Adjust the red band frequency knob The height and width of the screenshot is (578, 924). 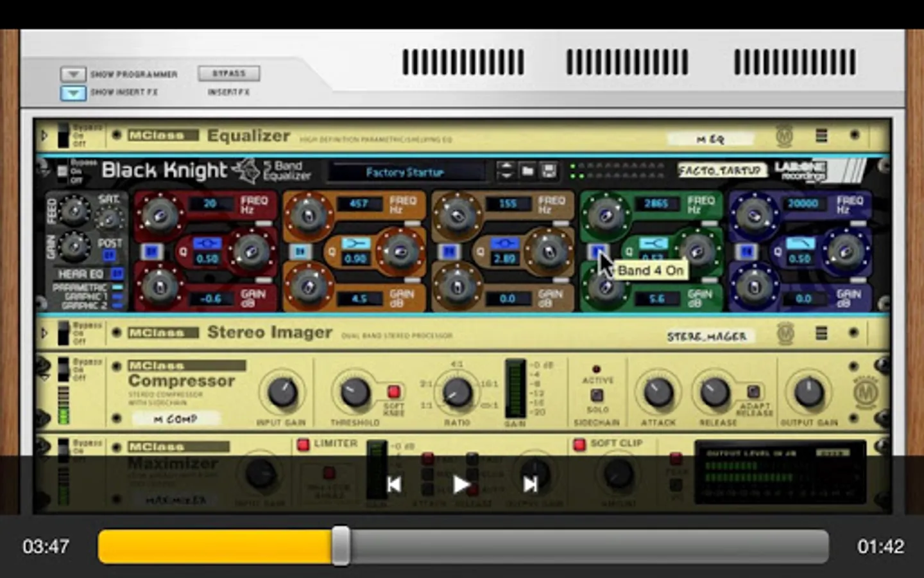click(160, 215)
